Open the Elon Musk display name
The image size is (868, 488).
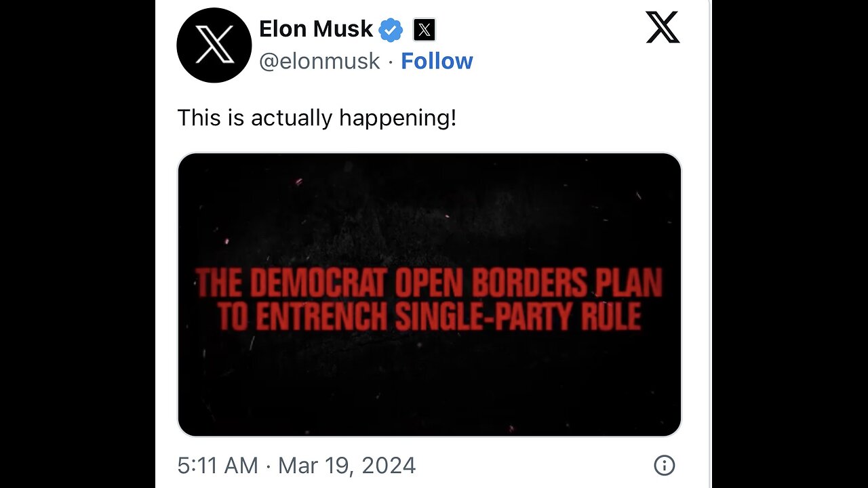[316, 29]
